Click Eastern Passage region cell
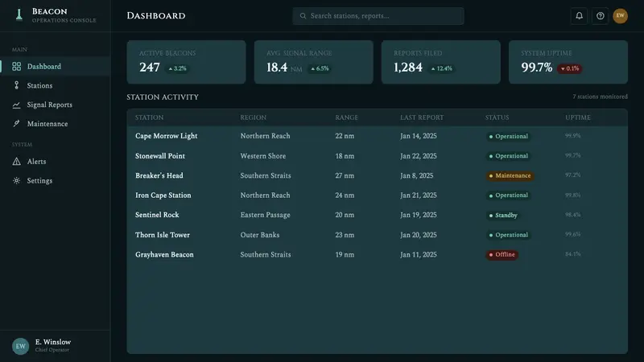This screenshot has width=644, height=362. [x=266, y=215]
